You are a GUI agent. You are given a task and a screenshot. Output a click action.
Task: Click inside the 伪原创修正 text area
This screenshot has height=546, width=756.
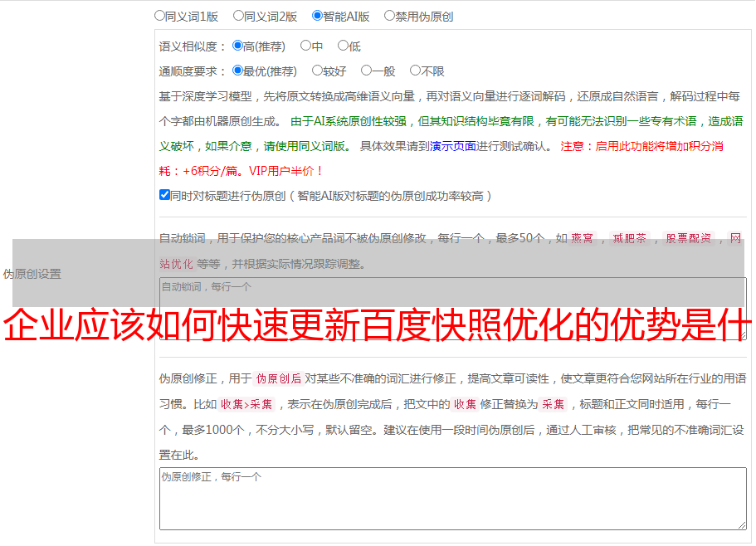452,498
